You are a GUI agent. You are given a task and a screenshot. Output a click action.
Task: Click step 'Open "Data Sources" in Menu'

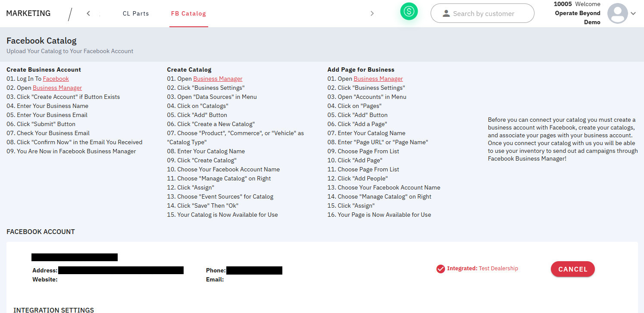pyautogui.click(x=212, y=97)
